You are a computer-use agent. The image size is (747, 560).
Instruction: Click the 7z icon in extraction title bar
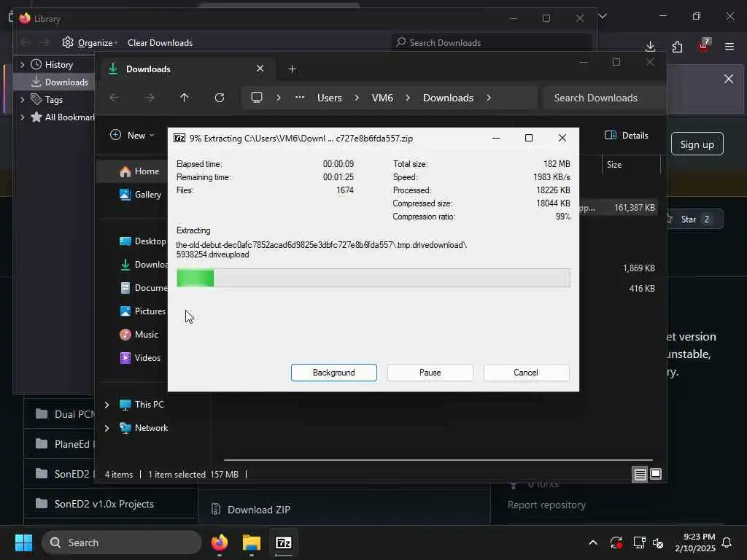[x=179, y=138]
